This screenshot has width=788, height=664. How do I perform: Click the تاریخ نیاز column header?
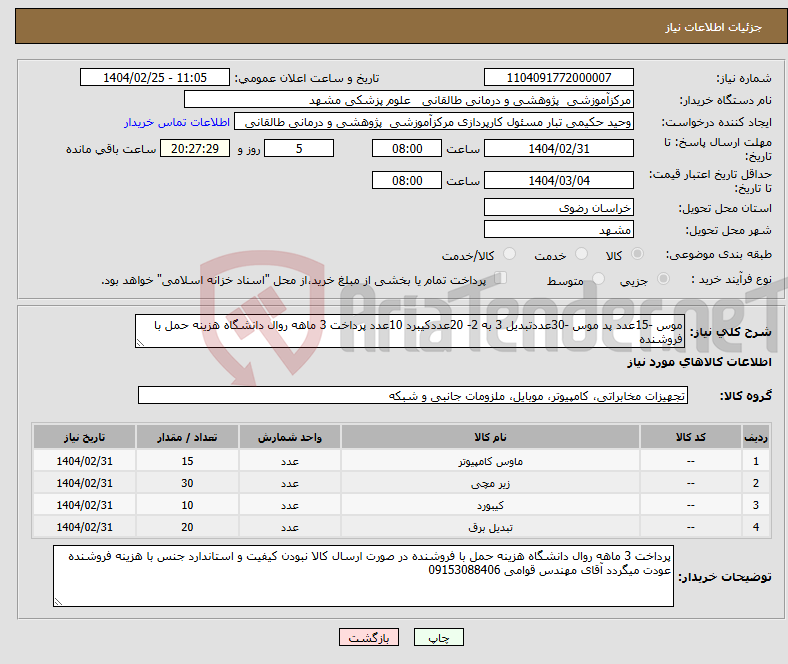84,437
